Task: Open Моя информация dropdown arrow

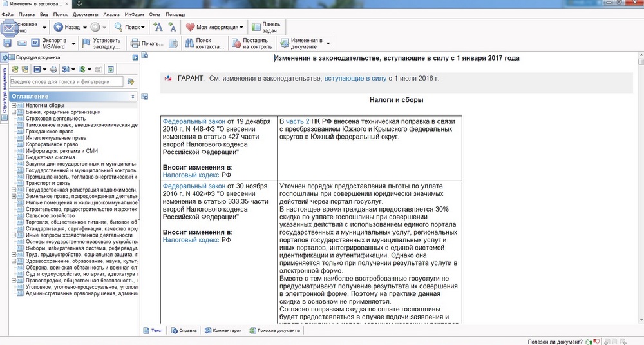Action: [241, 28]
